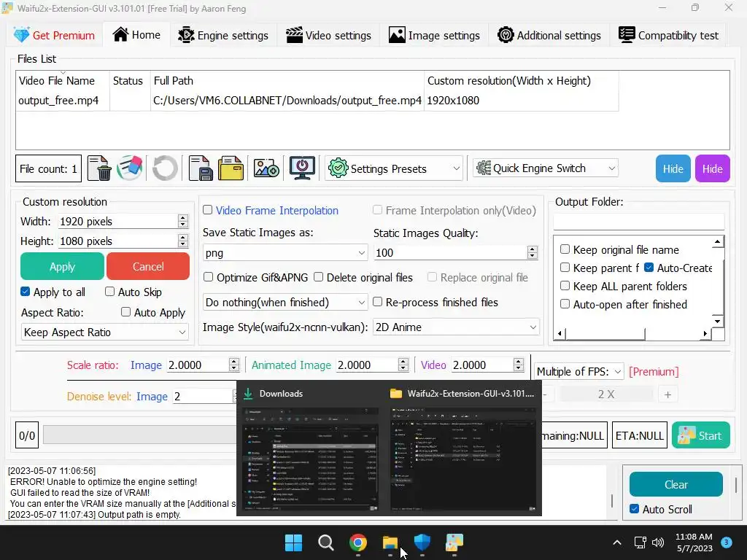The image size is (747, 560).
Task: Click the Waifu2x taskbar app icon
Action: [x=454, y=542]
